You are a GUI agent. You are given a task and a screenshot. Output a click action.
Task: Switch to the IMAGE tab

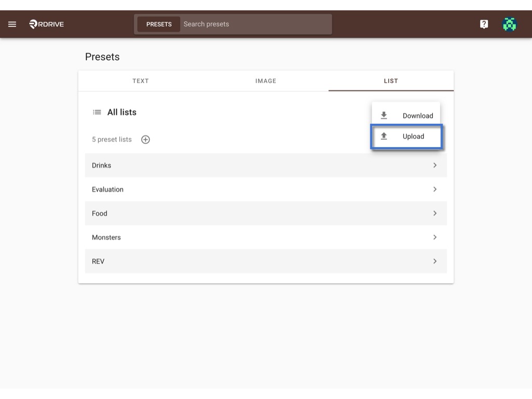[x=265, y=81]
